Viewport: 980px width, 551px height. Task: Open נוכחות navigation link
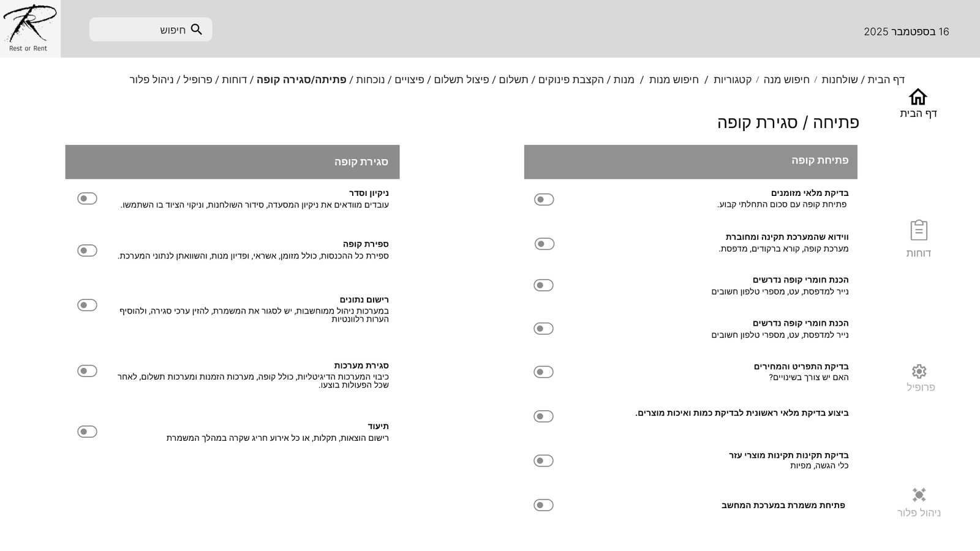[x=371, y=80]
